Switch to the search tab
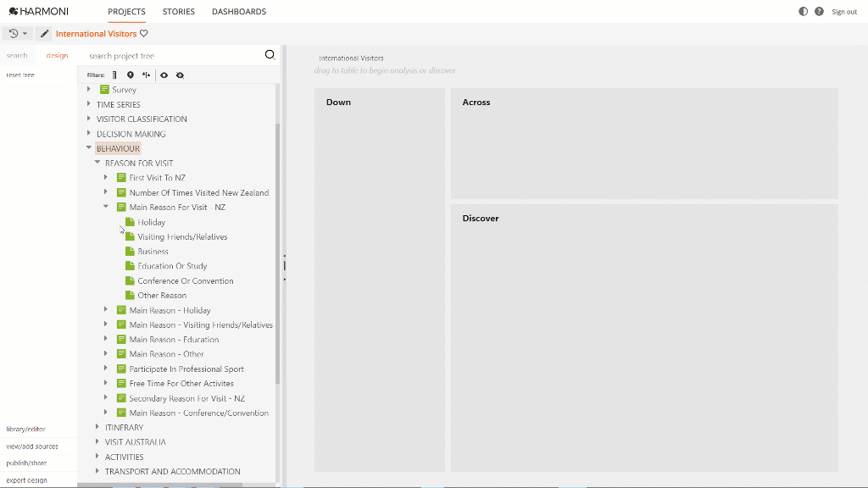The width and height of the screenshot is (868, 488). point(17,55)
